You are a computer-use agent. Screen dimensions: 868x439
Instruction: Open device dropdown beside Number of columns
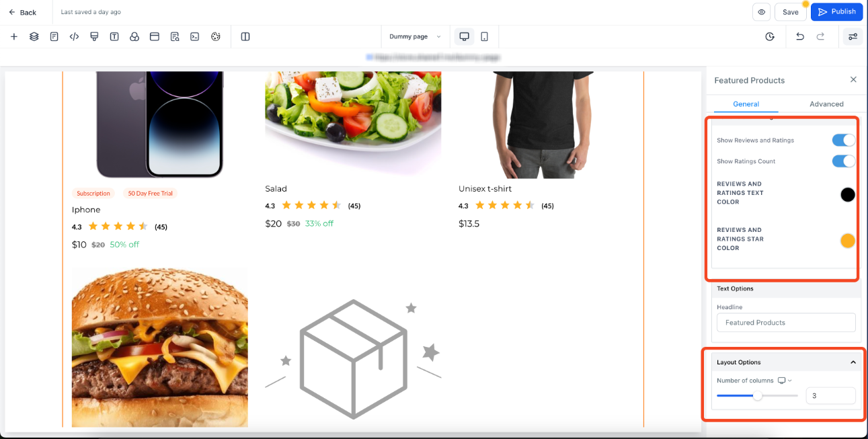click(785, 381)
